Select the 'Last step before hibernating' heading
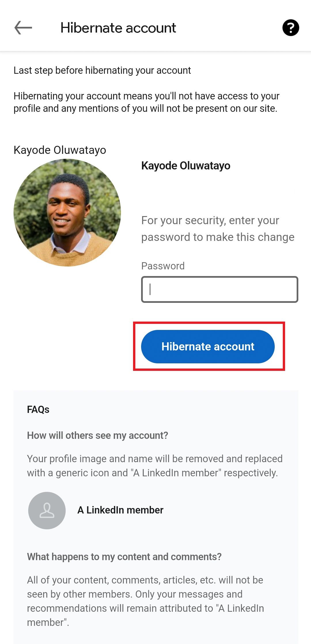This screenshot has height=644, width=311. point(102,70)
